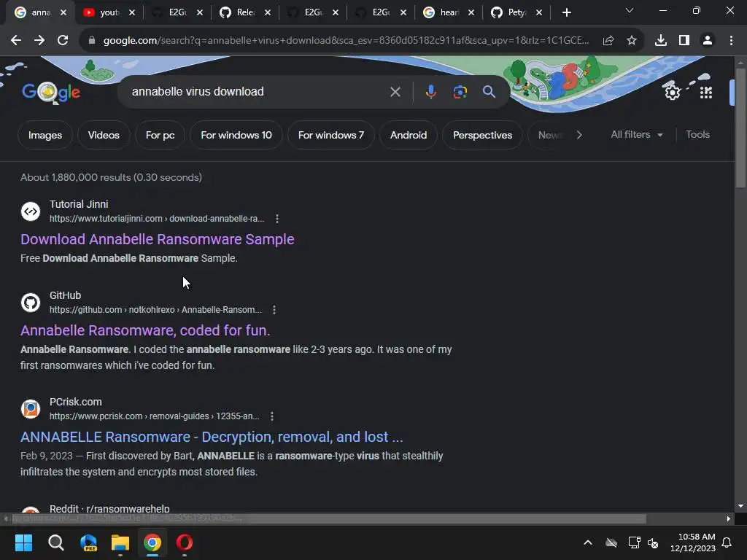The height and width of the screenshot is (560, 747).
Task: Open Opera browser from the taskbar
Action: (185, 542)
